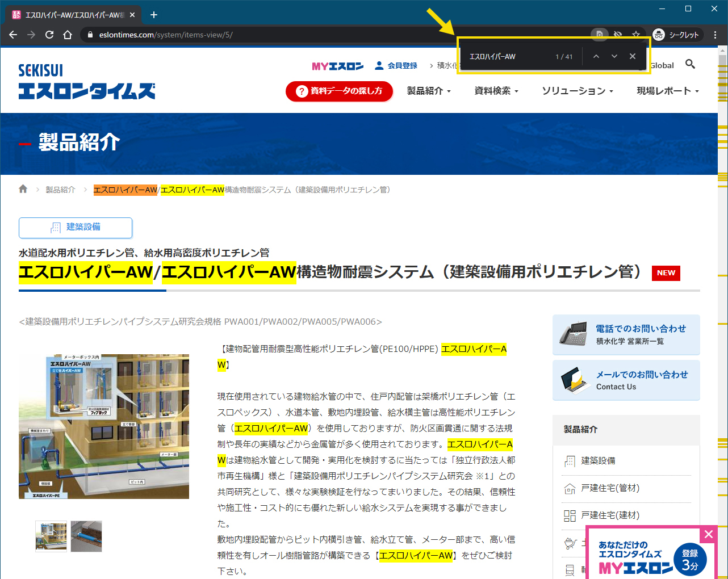This screenshot has height=579, width=728.
Task: Bookmark this page with the star icon
Action: [636, 35]
